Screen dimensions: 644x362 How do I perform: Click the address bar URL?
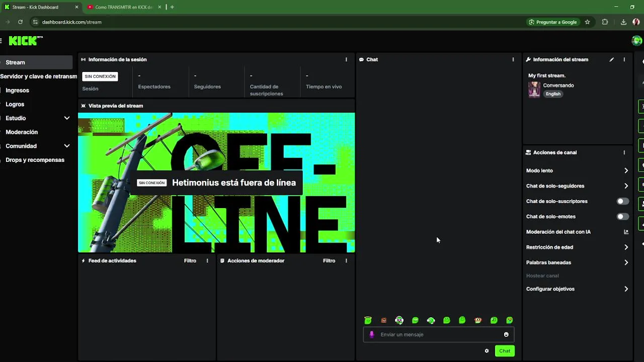[x=72, y=22]
